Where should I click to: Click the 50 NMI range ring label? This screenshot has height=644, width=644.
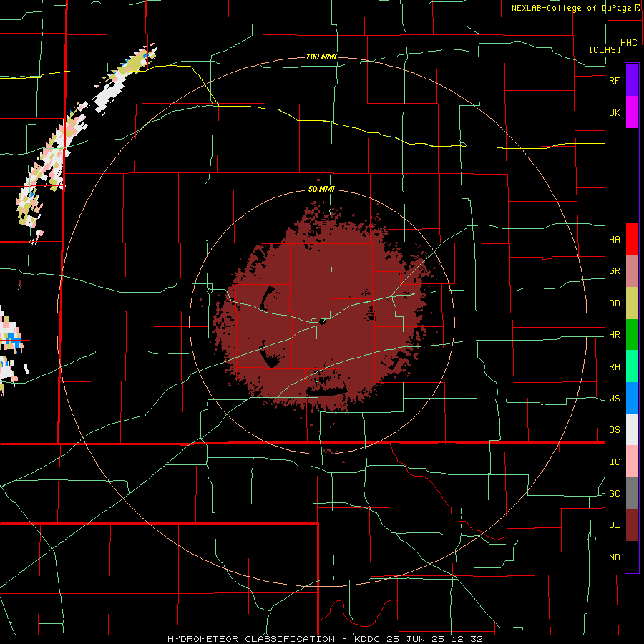click(x=321, y=190)
